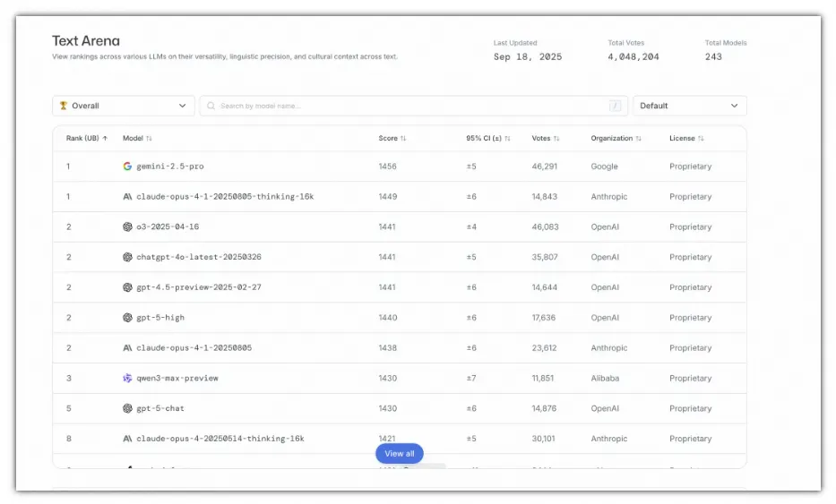
Task: Click the total votes value 4,048,204
Action: 633,57
